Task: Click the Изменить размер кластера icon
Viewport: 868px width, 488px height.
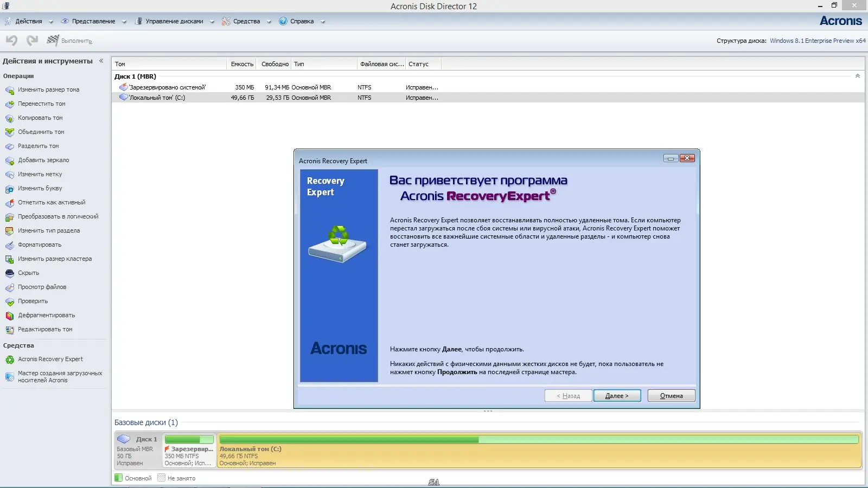Action: [x=10, y=259]
